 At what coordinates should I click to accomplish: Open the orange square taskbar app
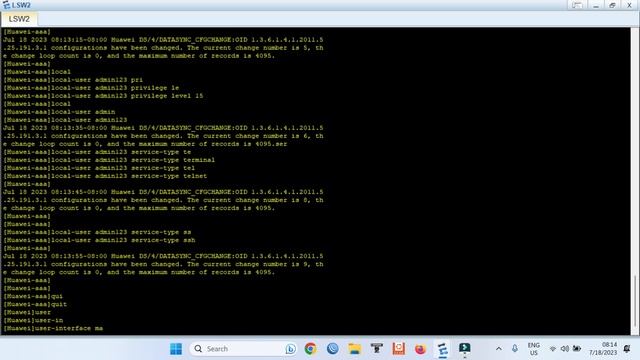398,349
